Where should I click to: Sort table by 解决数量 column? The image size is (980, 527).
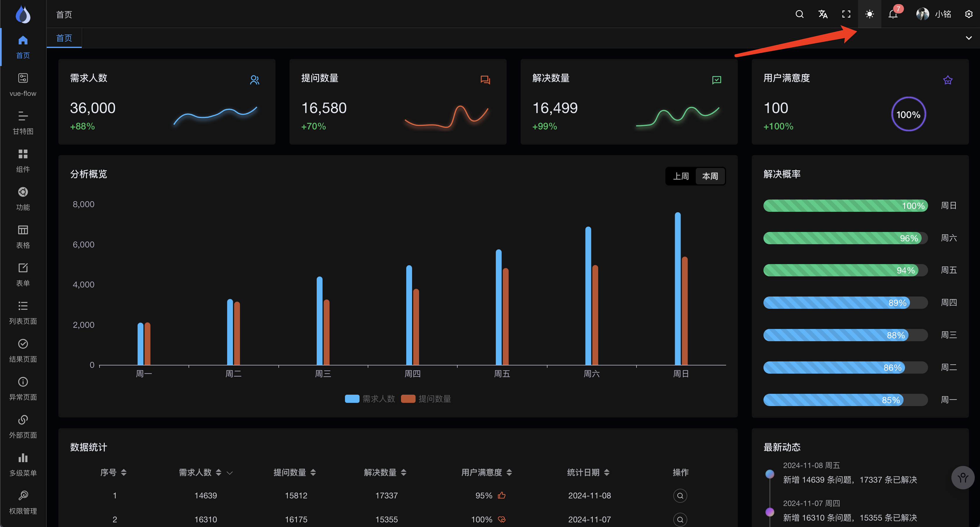[x=404, y=473]
